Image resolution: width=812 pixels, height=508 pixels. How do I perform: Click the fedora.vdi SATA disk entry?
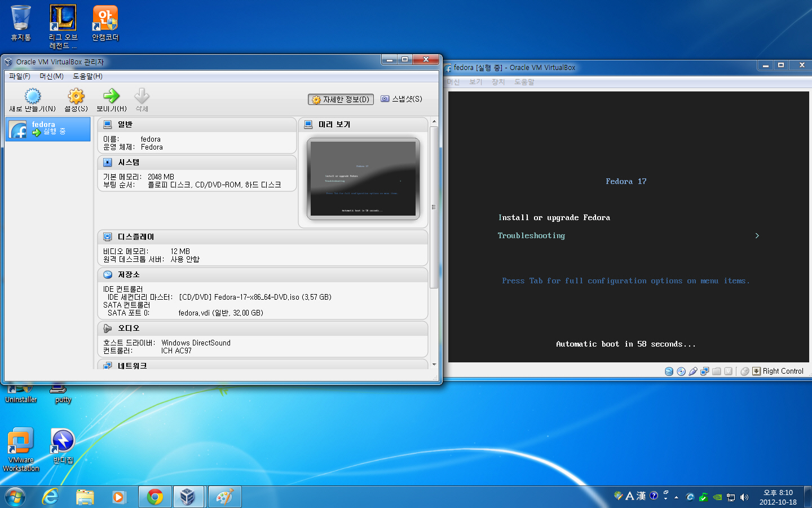221,313
